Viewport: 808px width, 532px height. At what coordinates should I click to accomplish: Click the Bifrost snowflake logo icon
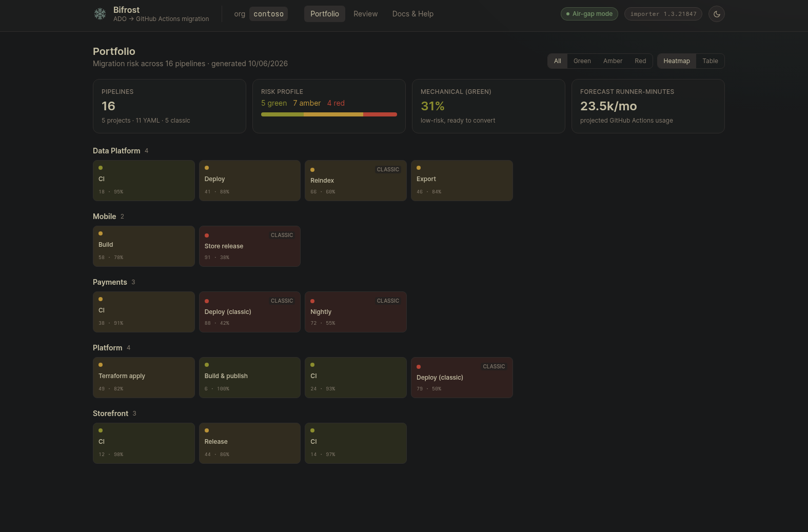pos(100,14)
